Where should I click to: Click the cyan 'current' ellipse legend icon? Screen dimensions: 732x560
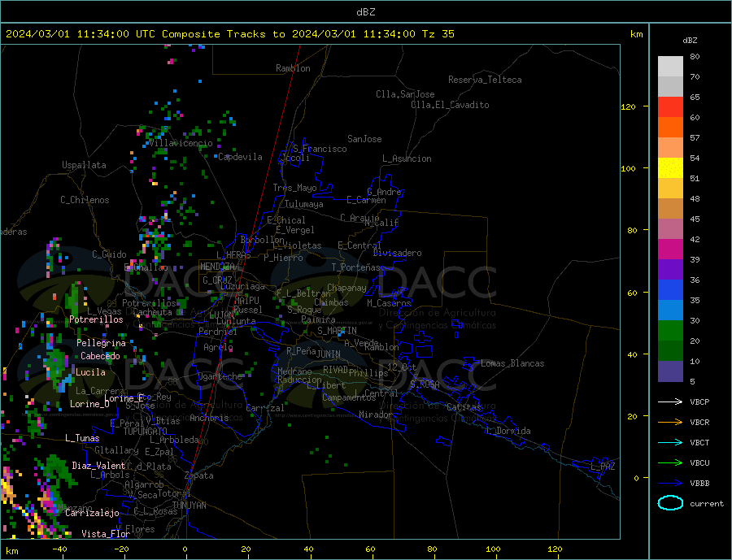[x=670, y=503]
